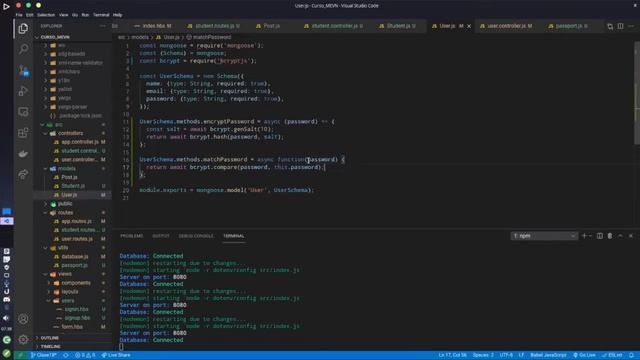
Task: Open the terminal selector dropdown 1: npm
Action: click(x=544, y=236)
